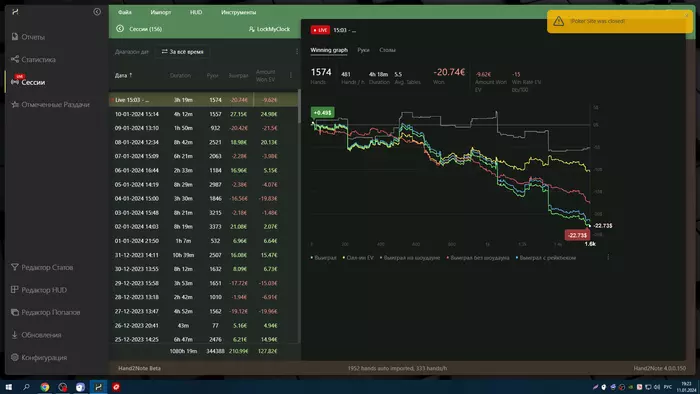
Task: Select session 06-01-2024 16:44
Action: 203,170
